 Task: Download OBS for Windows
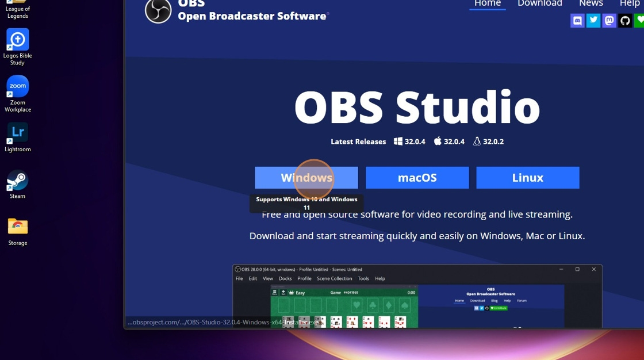(x=306, y=178)
